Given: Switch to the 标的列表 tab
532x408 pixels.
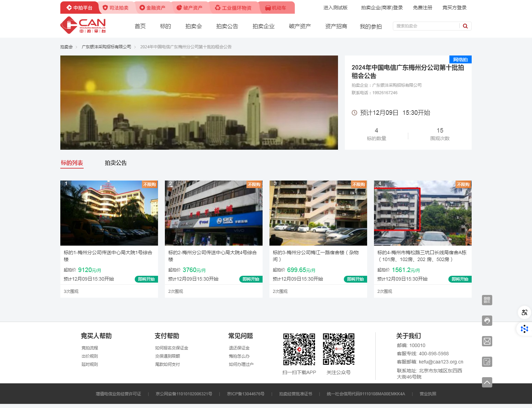Looking at the screenshot, I should click(72, 163).
